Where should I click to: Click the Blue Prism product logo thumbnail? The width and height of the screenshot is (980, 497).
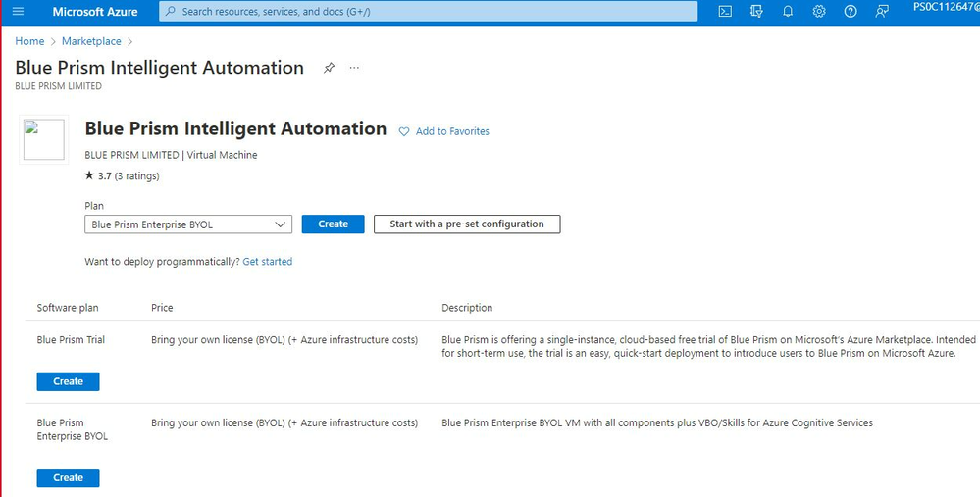point(44,139)
